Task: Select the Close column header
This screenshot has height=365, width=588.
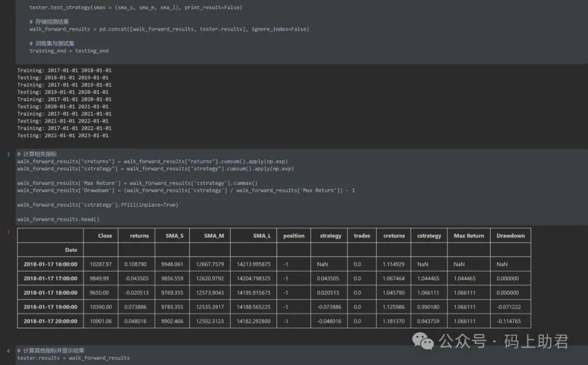Action: pos(105,236)
